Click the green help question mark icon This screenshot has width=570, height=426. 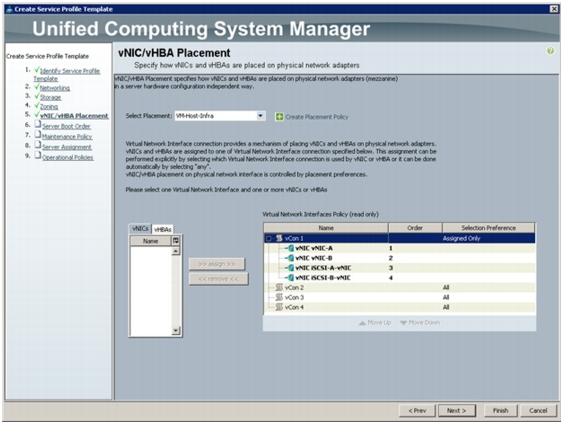point(550,51)
